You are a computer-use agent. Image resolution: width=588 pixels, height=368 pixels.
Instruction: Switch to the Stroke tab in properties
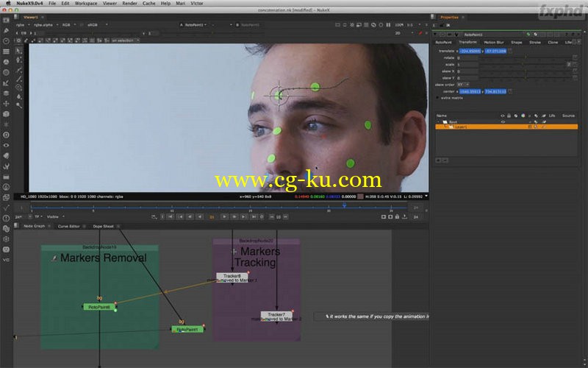(x=535, y=43)
